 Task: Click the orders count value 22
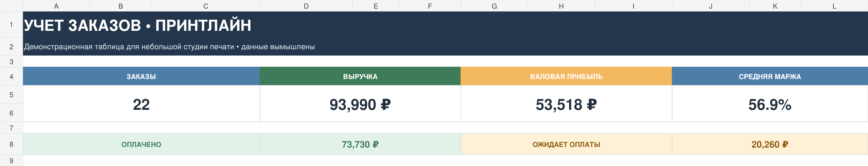(x=141, y=104)
